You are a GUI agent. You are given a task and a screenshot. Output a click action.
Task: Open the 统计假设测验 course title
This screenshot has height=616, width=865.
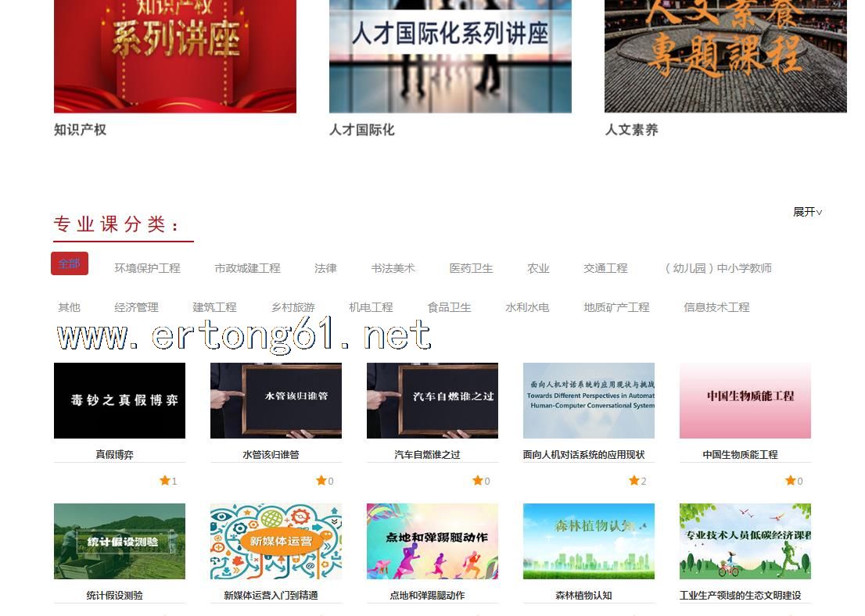[x=115, y=595]
